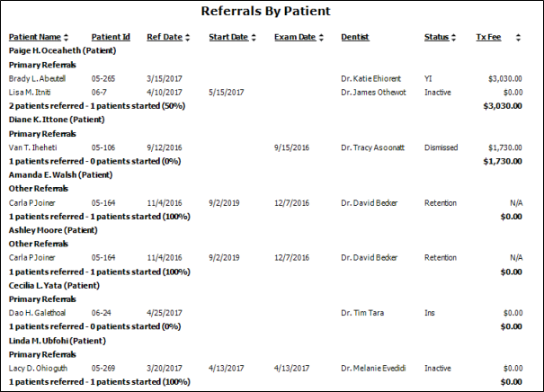
Task: Click dentist Dr. Katie Ehiorent
Action: (x=374, y=79)
